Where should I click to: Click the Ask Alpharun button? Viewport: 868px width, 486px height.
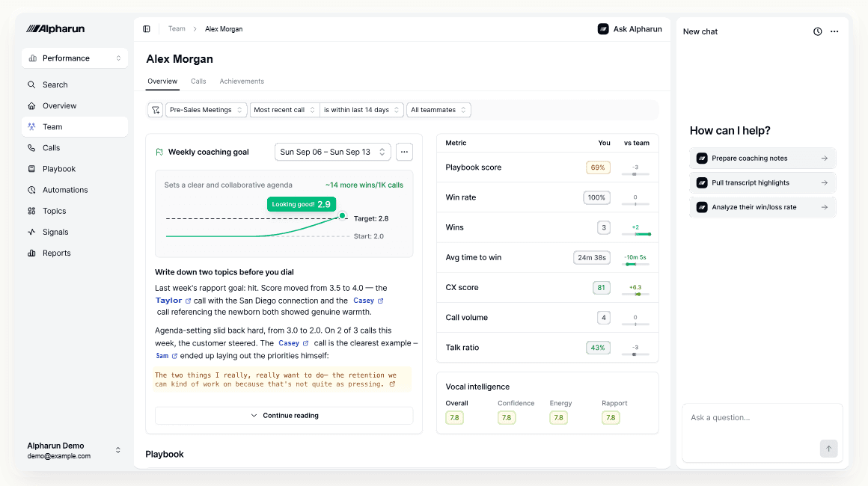(x=629, y=28)
